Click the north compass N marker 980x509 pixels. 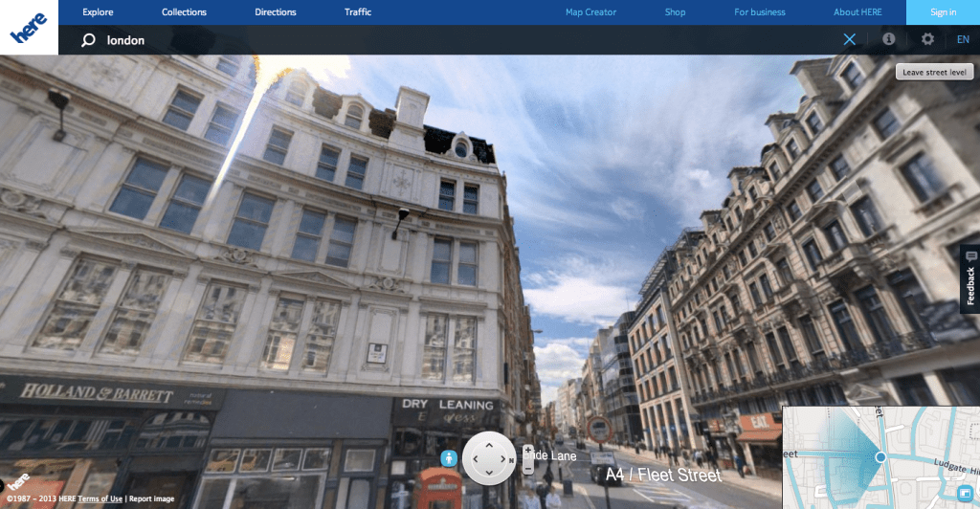click(x=512, y=461)
